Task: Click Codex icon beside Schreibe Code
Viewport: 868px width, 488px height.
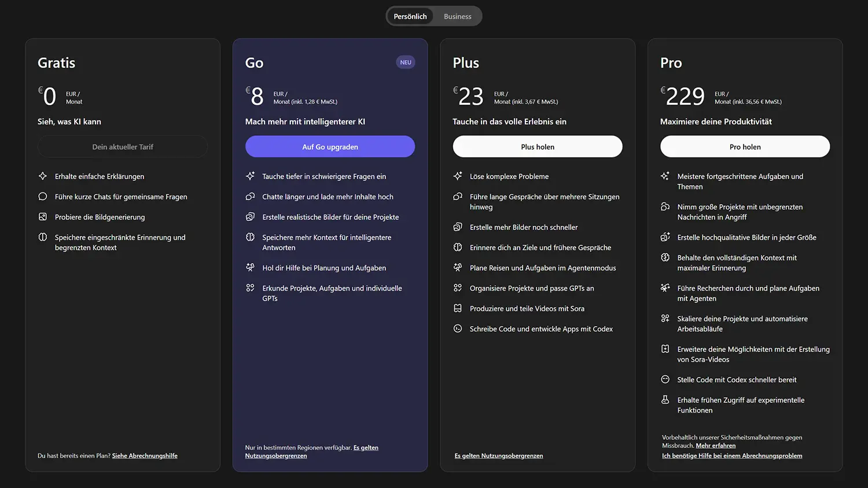Action: coord(458,328)
